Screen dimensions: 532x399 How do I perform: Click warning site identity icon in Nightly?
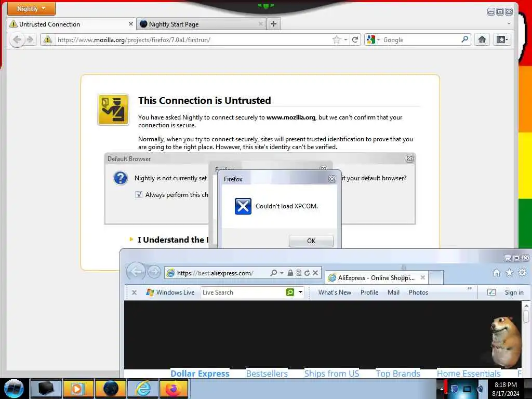point(47,39)
